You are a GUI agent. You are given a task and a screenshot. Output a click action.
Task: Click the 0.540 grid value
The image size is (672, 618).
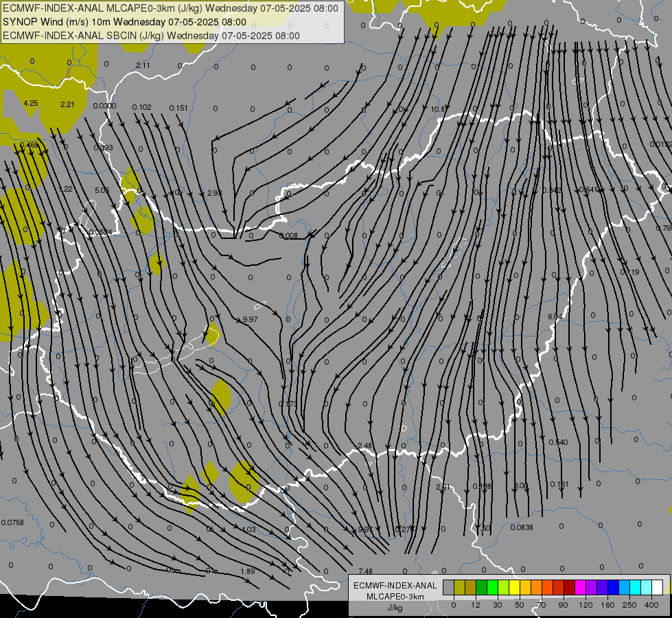point(559,442)
